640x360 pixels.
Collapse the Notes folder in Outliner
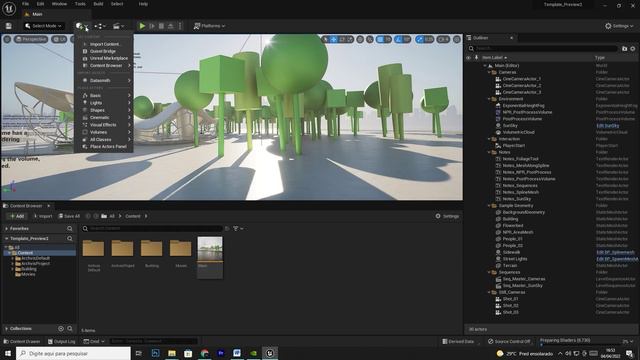click(489, 152)
